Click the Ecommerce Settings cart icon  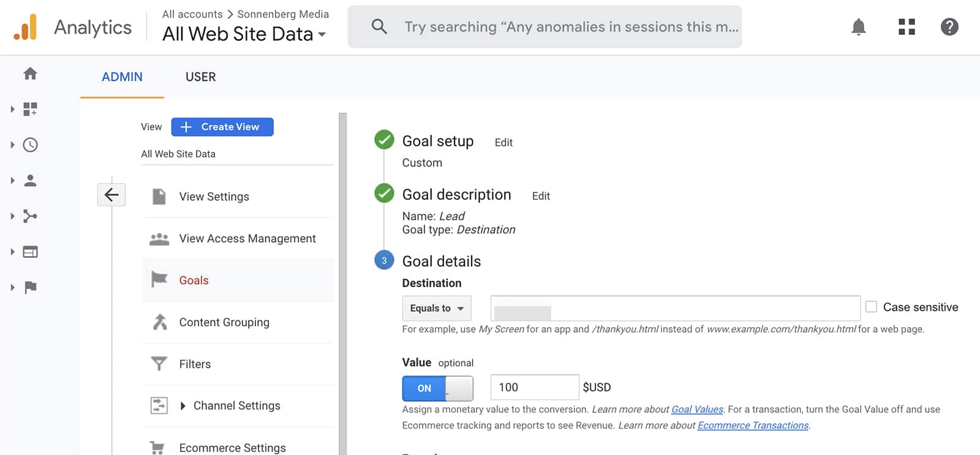(157, 448)
